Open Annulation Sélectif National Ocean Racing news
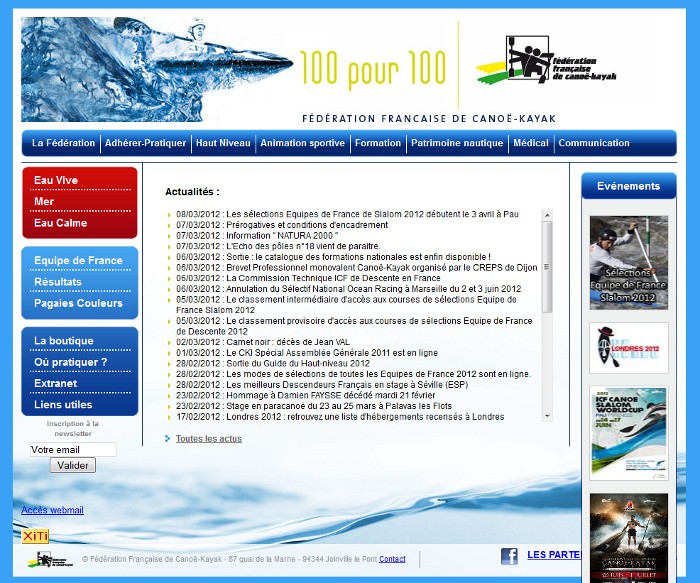 pyautogui.click(x=348, y=289)
